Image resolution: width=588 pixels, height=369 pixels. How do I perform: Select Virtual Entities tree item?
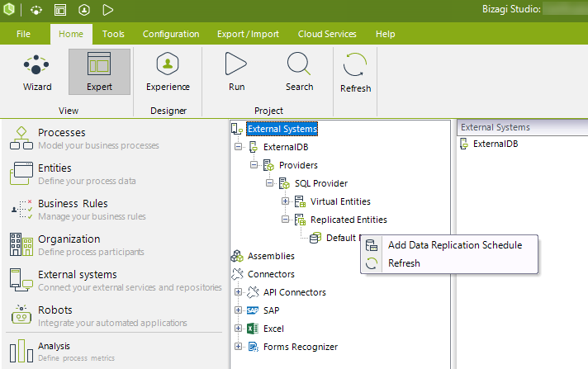point(340,201)
